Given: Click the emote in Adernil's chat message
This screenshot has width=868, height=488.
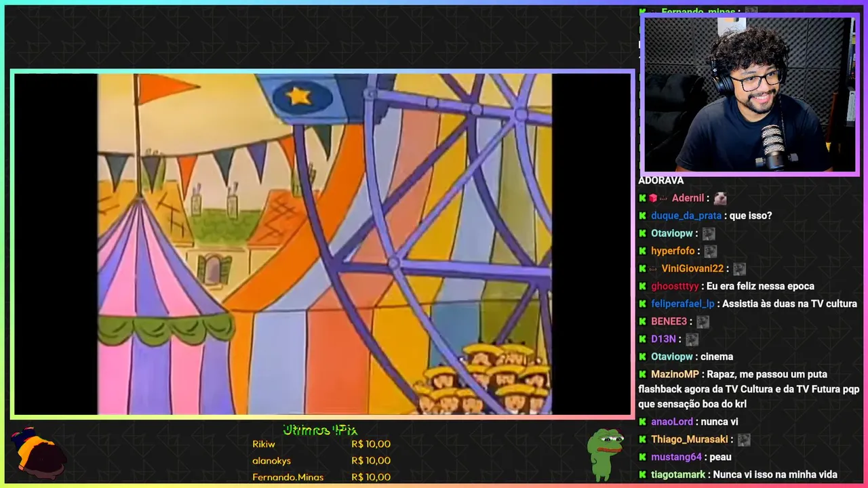Looking at the screenshot, I should (x=720, y=198).
